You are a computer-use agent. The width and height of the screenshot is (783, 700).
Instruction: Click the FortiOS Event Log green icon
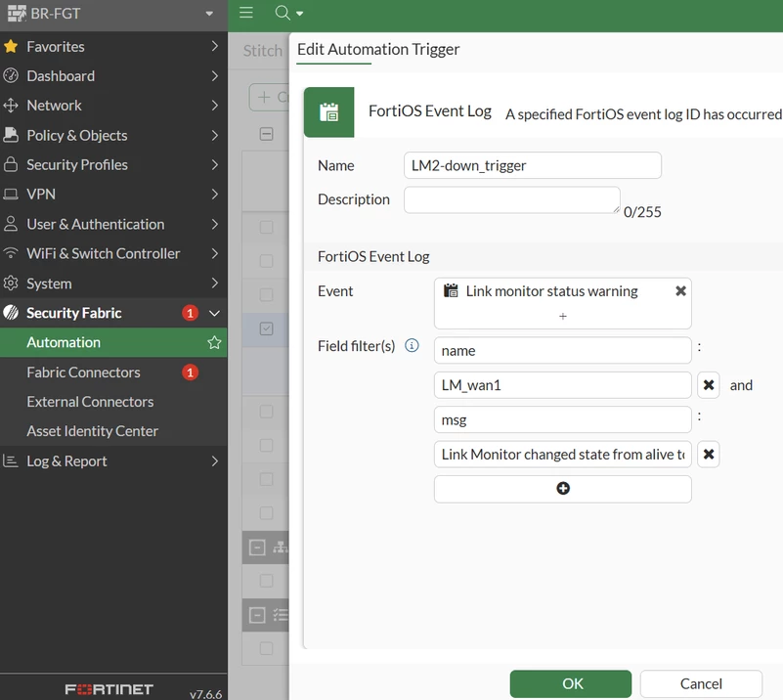(x=329, y=112)
